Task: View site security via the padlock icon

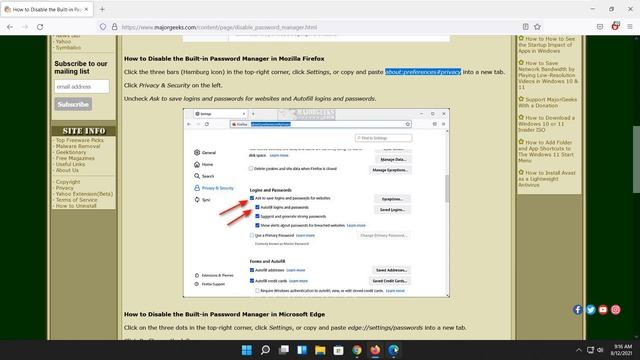Action: pyautogui.click(x=115, y=27)
